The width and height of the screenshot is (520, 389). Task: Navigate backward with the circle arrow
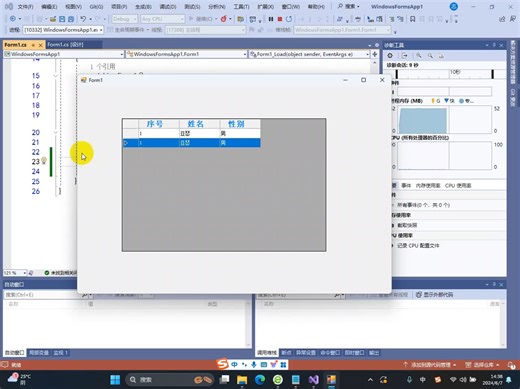coord(13,19)
